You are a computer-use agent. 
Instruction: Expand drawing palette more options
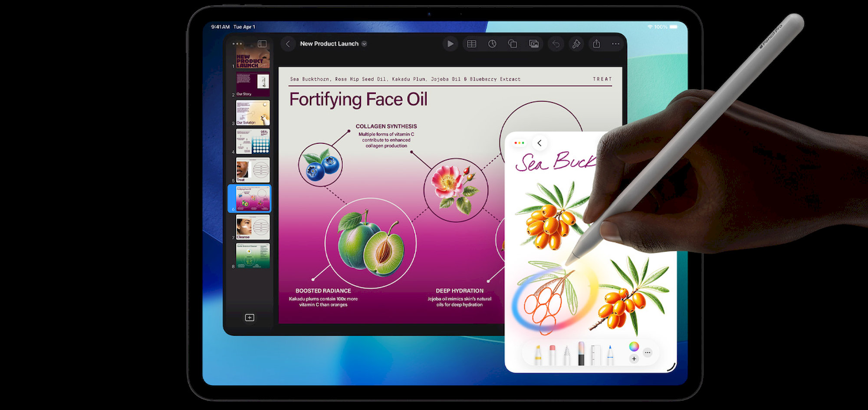648,353
